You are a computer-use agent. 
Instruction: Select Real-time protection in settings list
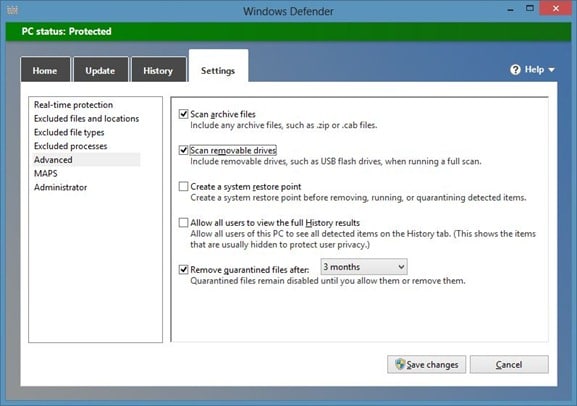(x=74, y=105)
